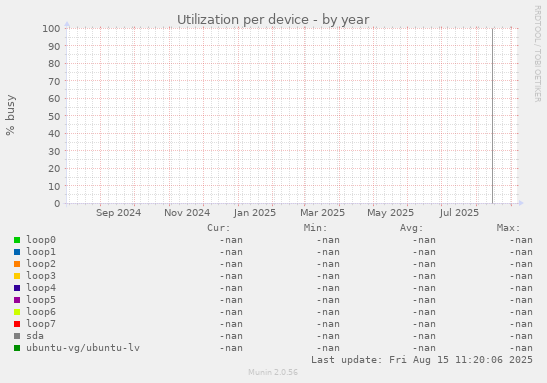547x383 pixels.
Task: Click the 50 value on y-axis
Action: [x=54, y=116]
